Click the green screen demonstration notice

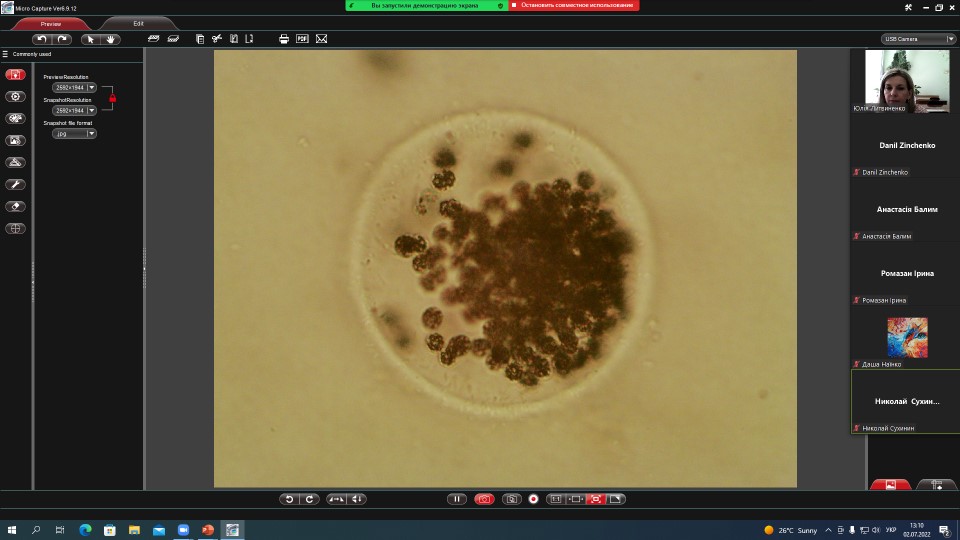click(427, 5)
